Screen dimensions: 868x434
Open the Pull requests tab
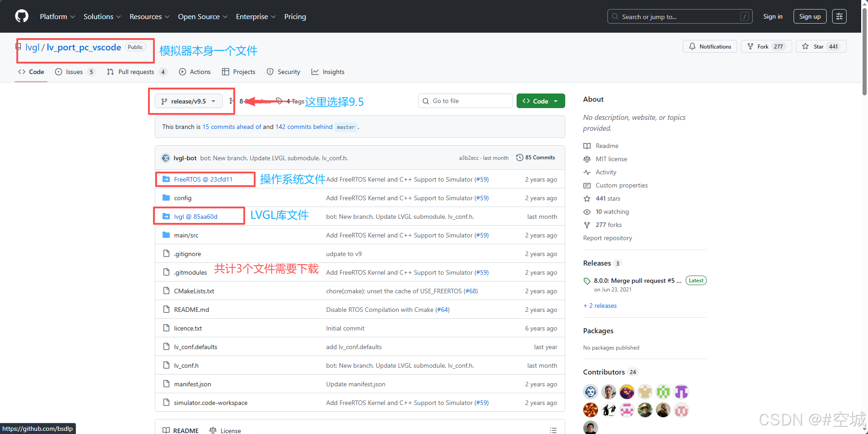137,72
